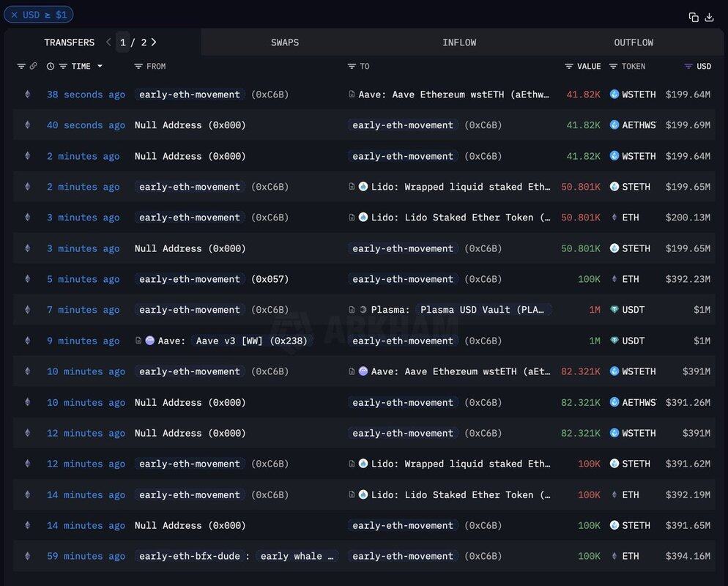This screenshot has width=728, height=586.
Task: Click USDT token icon in 9 minutes row
Action: coord(614,341)
